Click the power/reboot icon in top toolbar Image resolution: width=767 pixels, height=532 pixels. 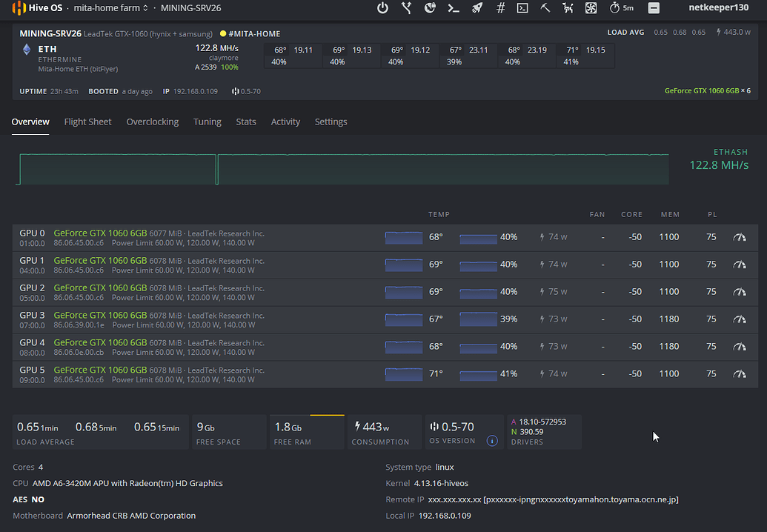[x=382, y=8]
